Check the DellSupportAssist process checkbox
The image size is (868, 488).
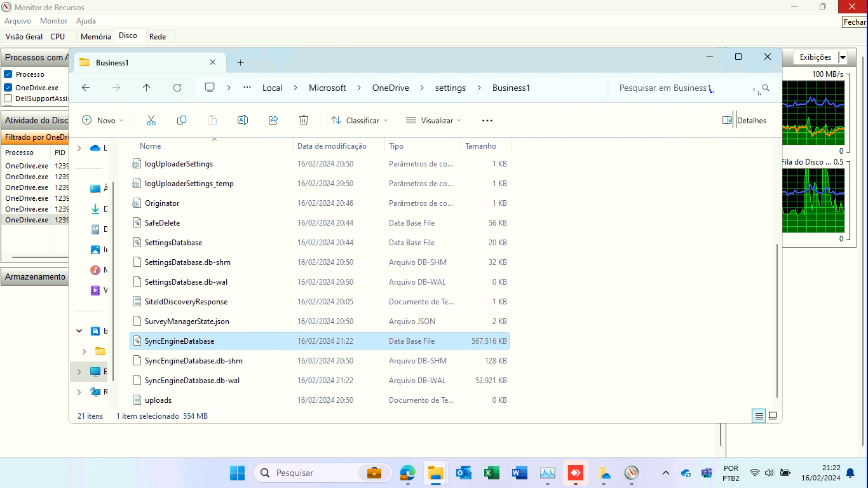(8, 98)
